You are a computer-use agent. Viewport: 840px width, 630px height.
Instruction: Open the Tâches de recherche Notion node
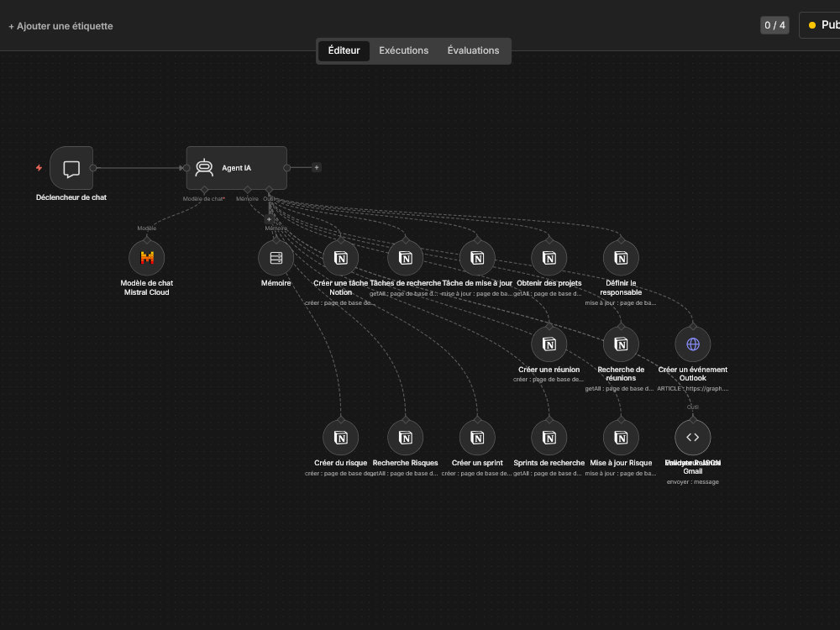click(406, 258)
